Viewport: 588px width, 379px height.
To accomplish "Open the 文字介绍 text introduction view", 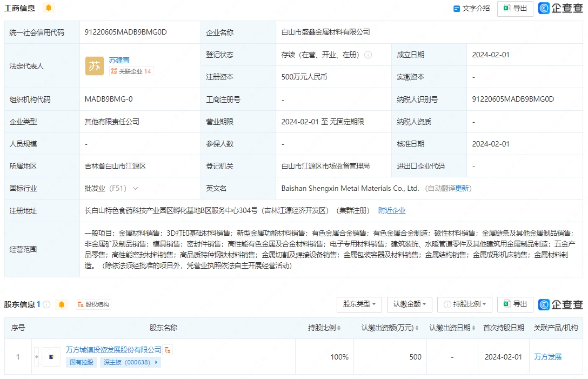I will tap(471, 8).
